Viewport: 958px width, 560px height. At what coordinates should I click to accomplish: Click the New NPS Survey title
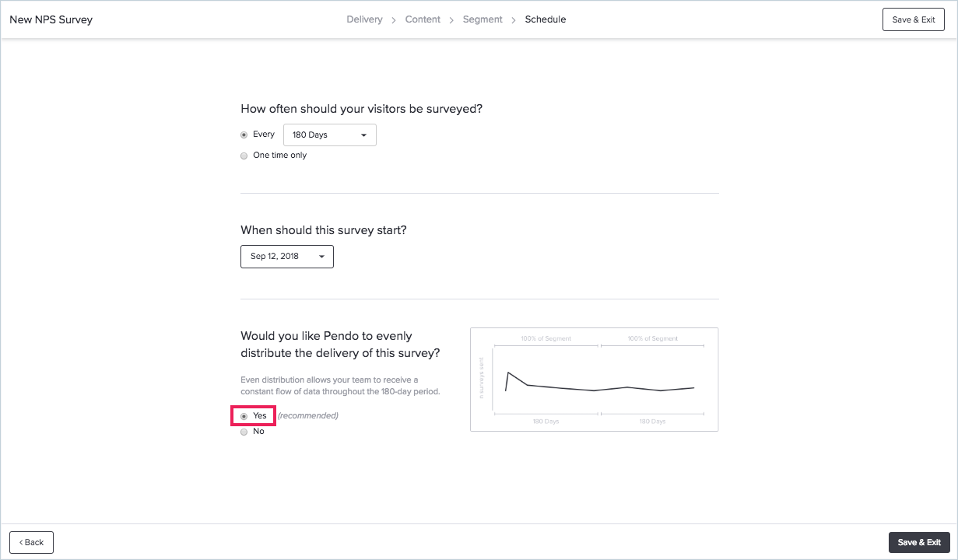(x=51, y=19)
